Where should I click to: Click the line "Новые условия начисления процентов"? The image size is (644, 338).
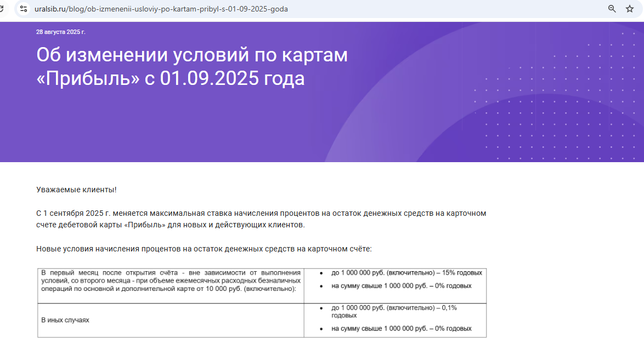204,249
